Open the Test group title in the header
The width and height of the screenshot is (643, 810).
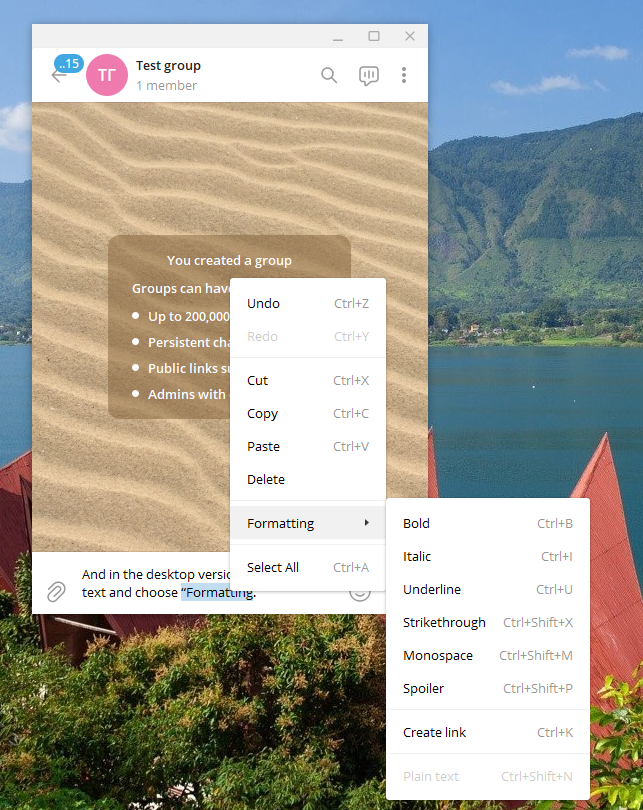click(168, 66)
